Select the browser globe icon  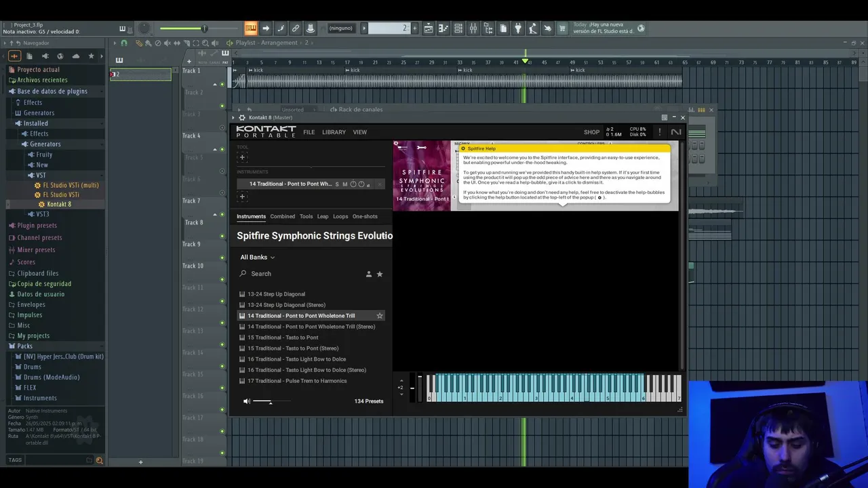[60, 56]
